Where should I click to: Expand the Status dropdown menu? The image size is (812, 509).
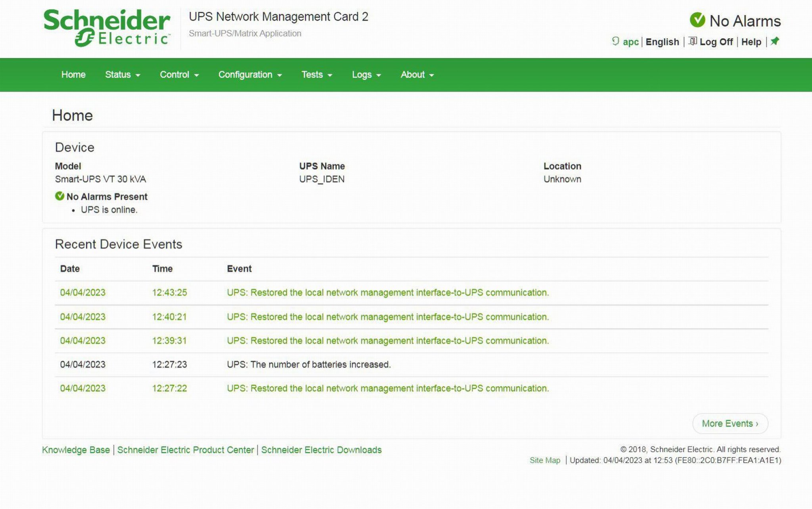123,75
